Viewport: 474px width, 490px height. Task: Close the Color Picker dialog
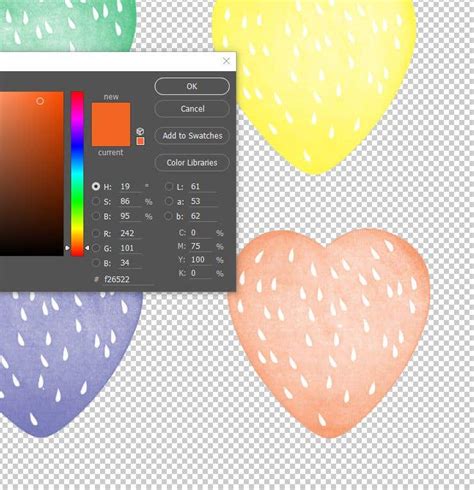226,61
